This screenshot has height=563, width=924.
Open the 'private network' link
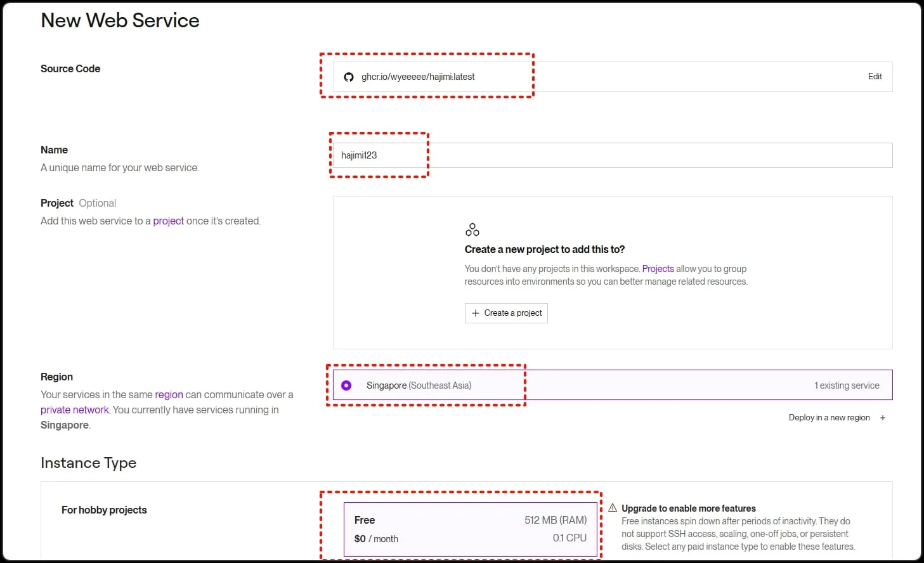[x=74, y=410]
